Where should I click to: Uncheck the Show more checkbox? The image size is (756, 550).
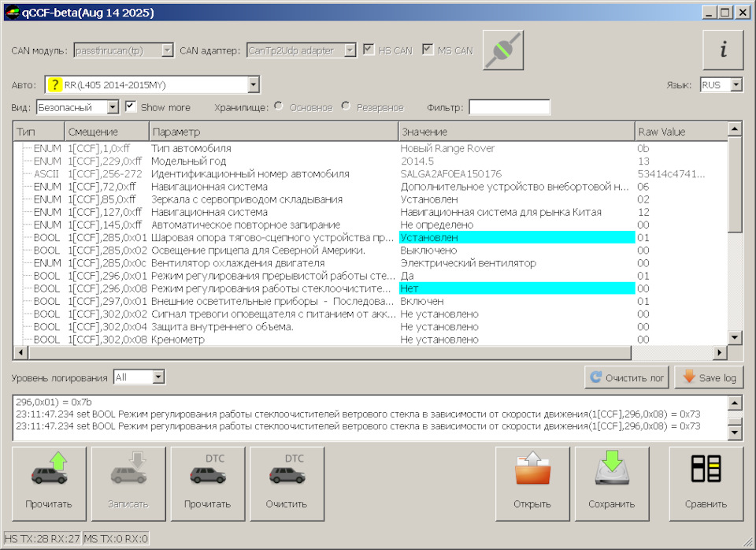coord(130,106)
